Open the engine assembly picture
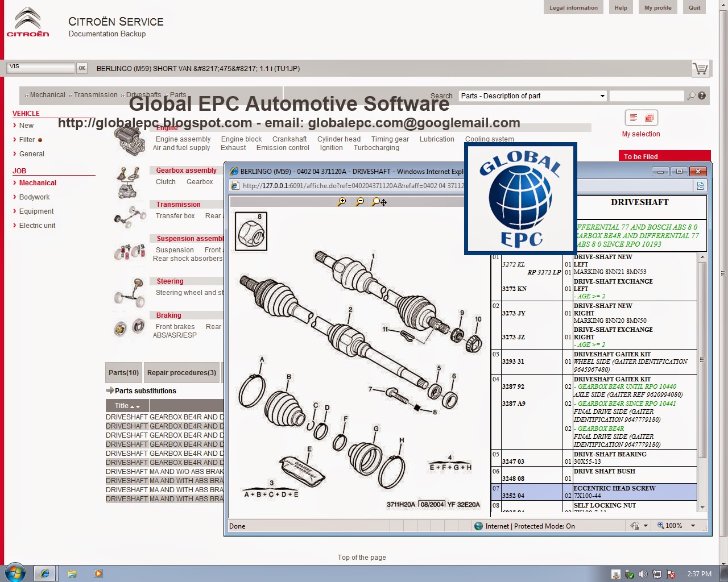 [x=130, y=140]
